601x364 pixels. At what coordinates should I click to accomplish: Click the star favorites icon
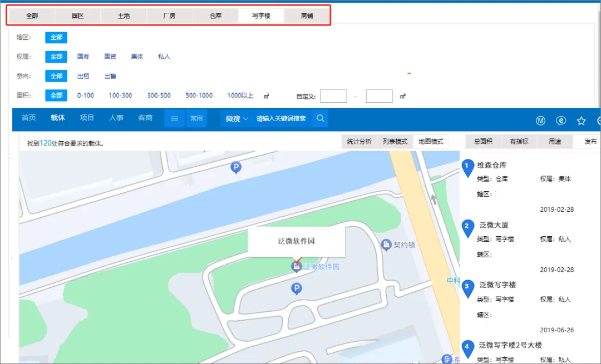pos(582,121)
